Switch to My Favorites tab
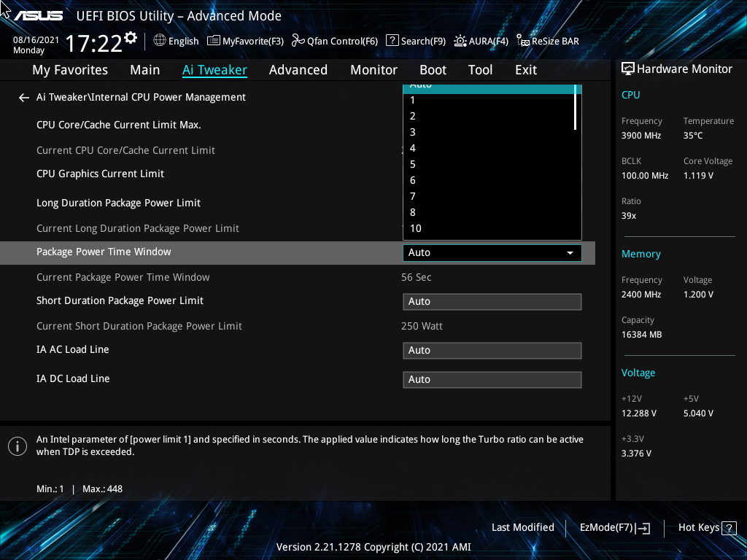747x560 pixels. 70,70
